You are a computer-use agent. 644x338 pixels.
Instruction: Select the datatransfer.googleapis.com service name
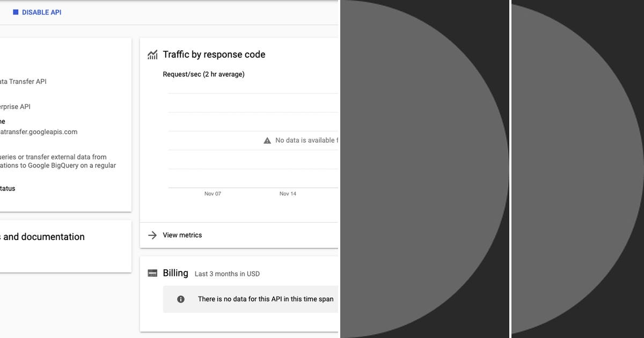(39, 131)
